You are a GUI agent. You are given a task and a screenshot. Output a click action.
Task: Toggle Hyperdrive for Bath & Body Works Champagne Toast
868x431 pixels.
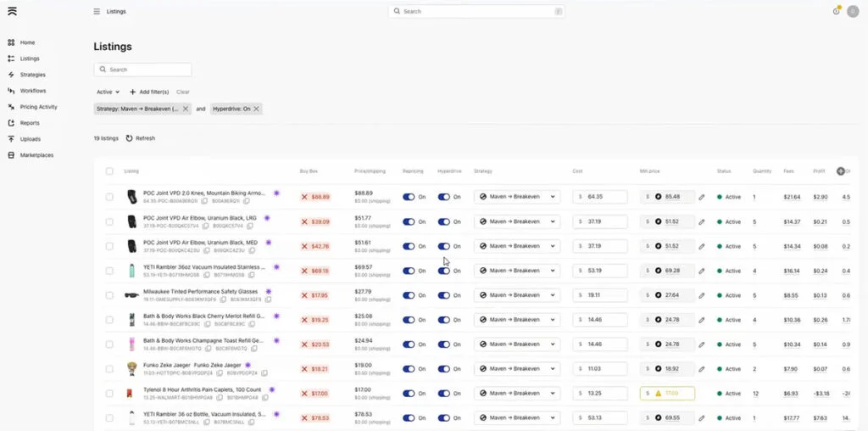pyautogui.click(x=444, y=344)
